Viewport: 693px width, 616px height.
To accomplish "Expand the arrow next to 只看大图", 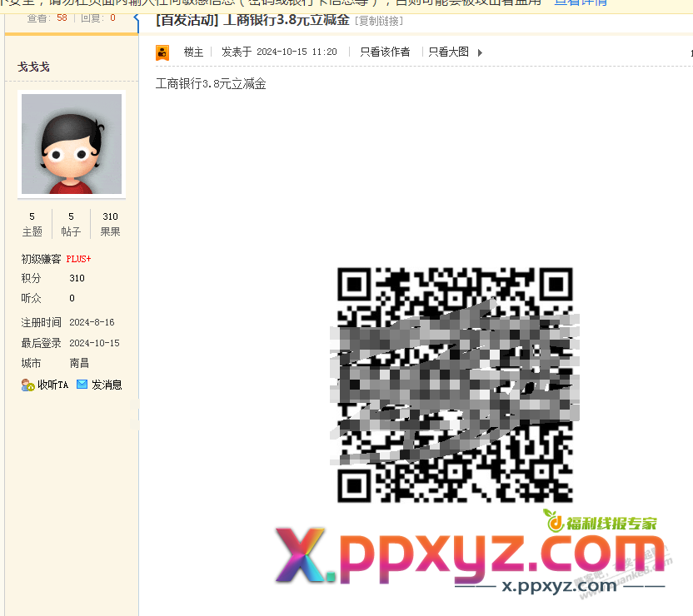I will tap(480, 52).
